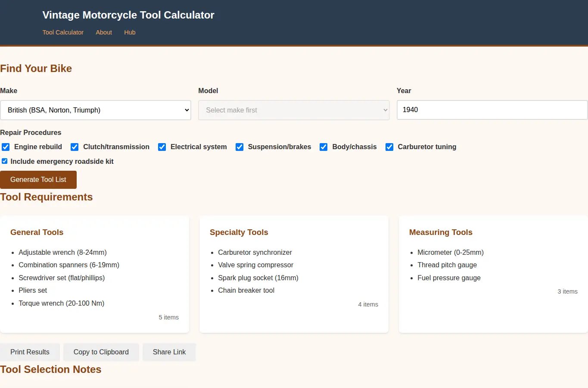Open the Tool Calculator nav link
The height and width of the screenshot is (388, 588).
(x=63, y=32)
